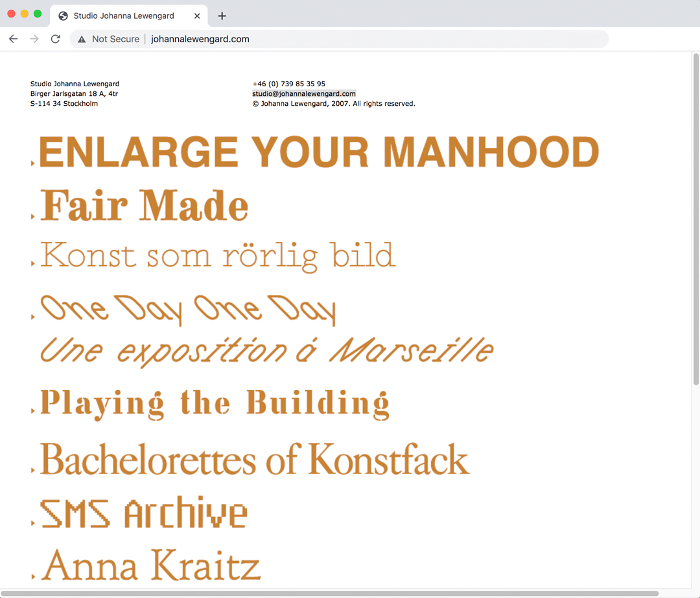The height and width of the screenshot is (598, 700).
Task: Click the globe favicon on the tab
Action: [x=64, y=16]
